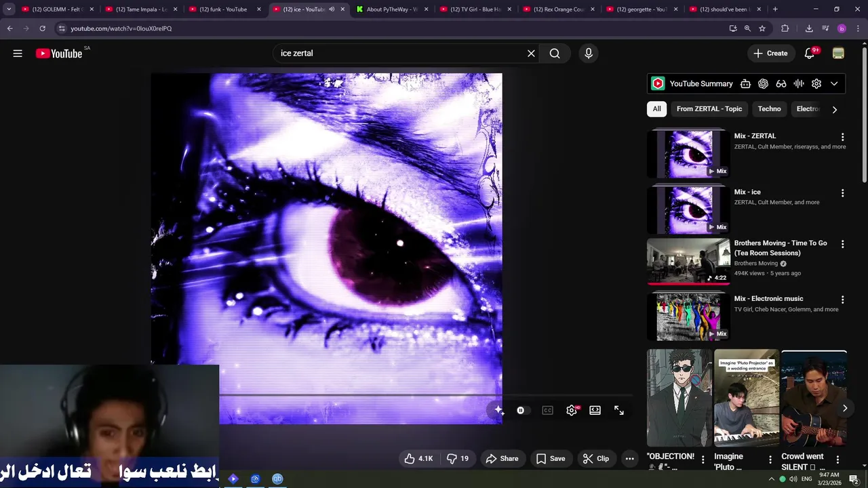Open Brothers Moving - Time To Go video
Screen dimensions: 868x488
click(688, 261)
